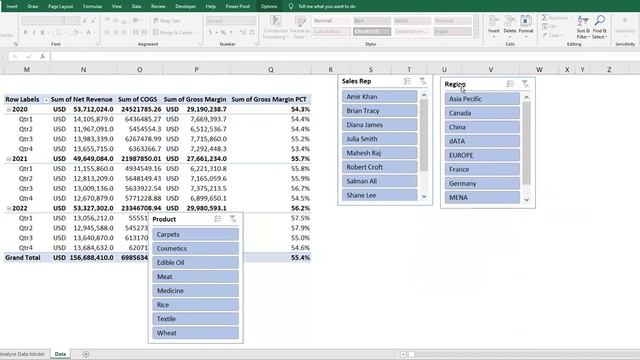Select Sum of Gross Margin PCT header
Viewport: 640px width, 360px height.
(269, 100)
